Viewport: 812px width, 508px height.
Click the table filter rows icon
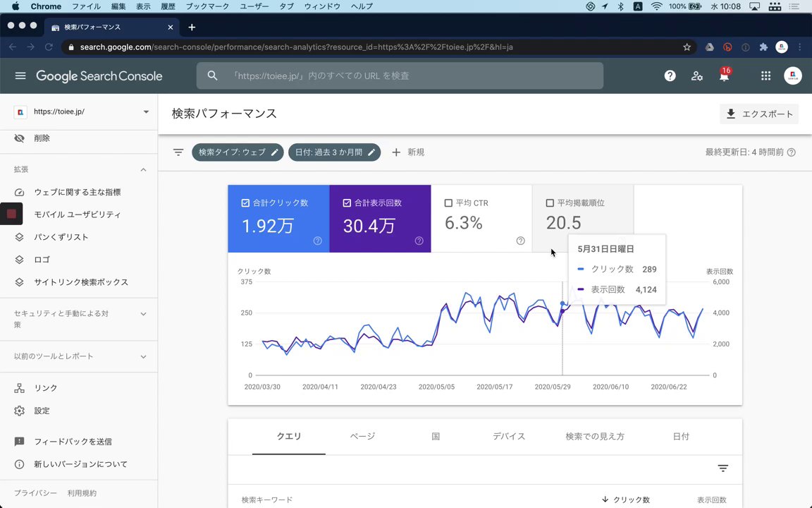click(x=723, y=468)
